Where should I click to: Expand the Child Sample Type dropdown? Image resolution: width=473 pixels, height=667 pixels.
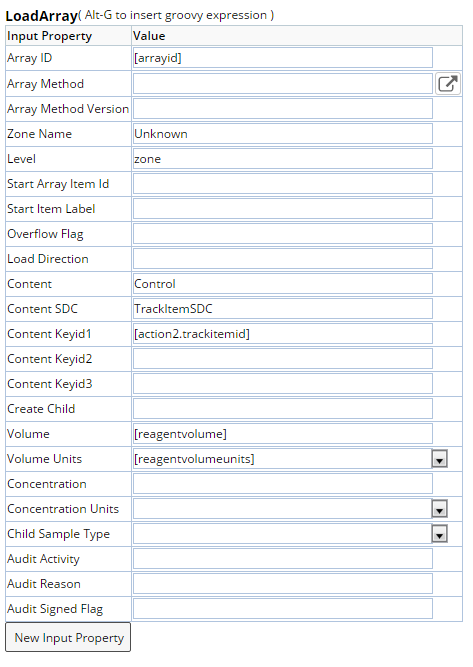coord(439,534)
